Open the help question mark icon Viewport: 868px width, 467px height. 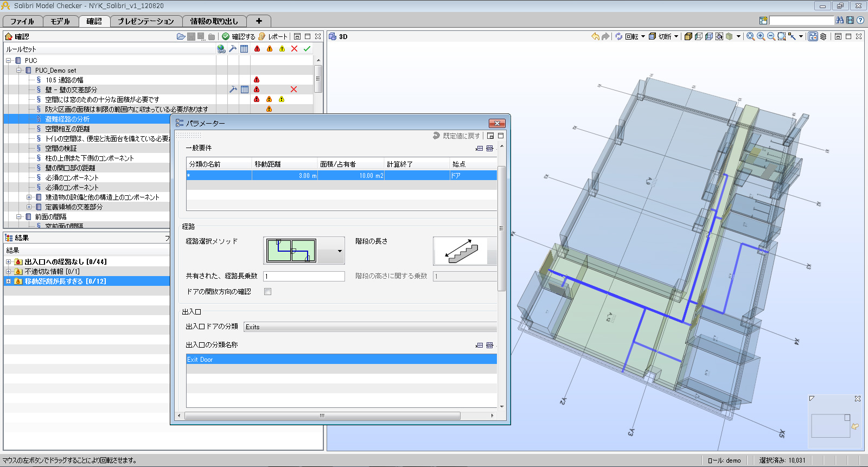tap(860, 20)
